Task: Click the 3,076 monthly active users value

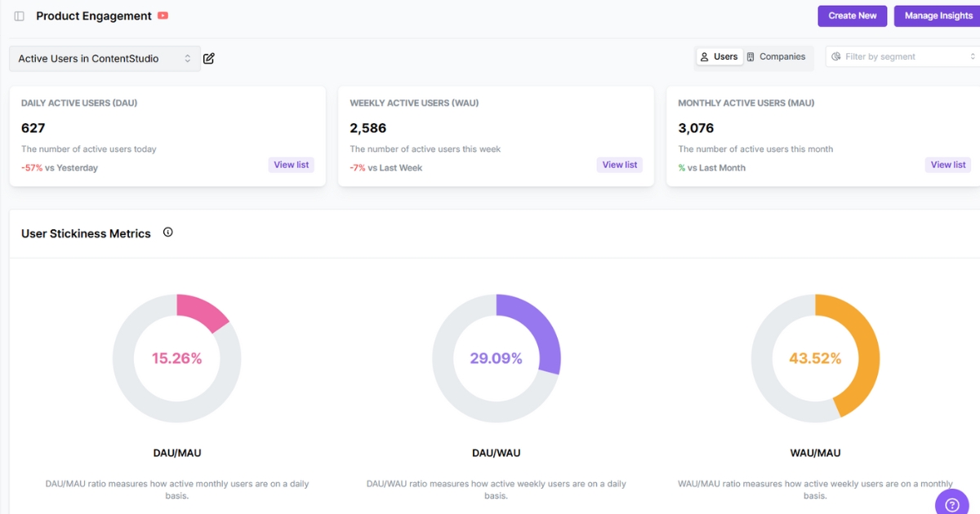Action: pyautogui.click(x=697, y=128)
